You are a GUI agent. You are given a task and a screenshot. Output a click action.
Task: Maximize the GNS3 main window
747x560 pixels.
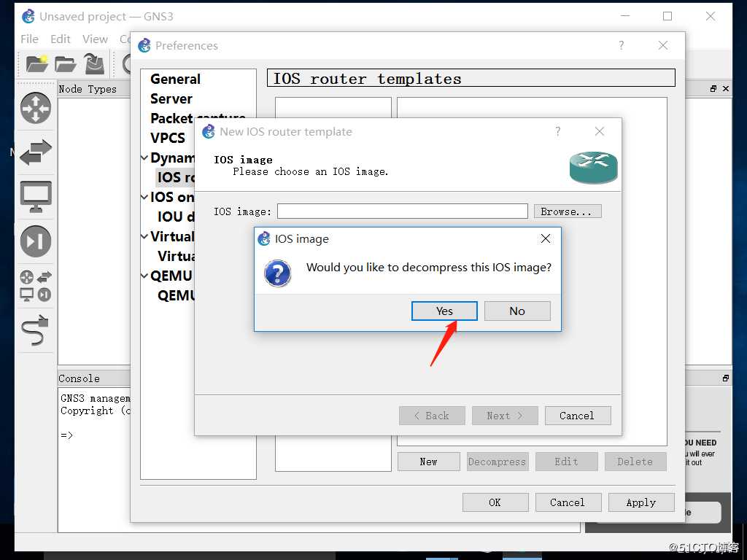coord(667,16)
